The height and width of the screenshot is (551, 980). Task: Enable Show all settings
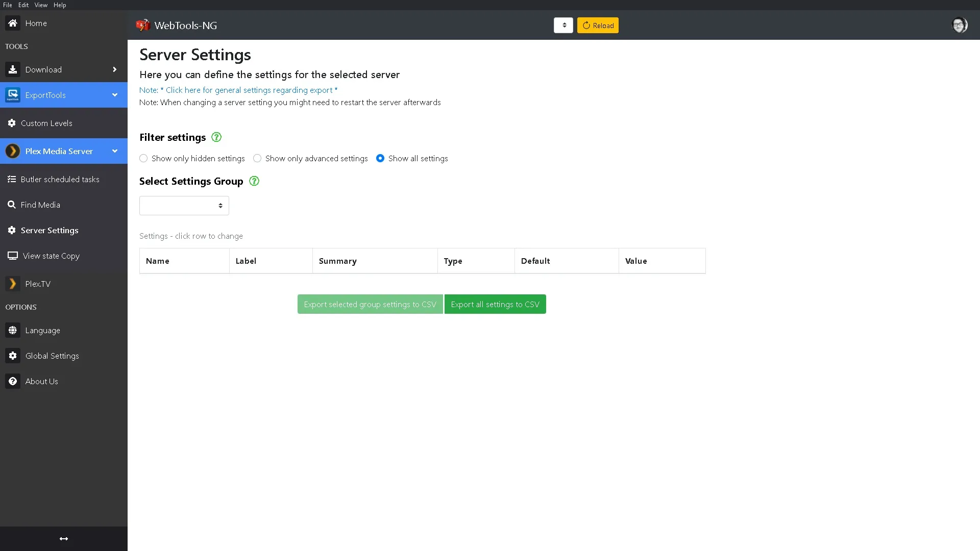click(x=381, y=158)
